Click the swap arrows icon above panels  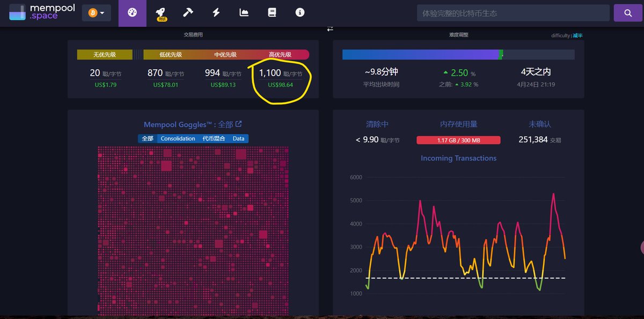pyautogui.click(x=330, y=28)
